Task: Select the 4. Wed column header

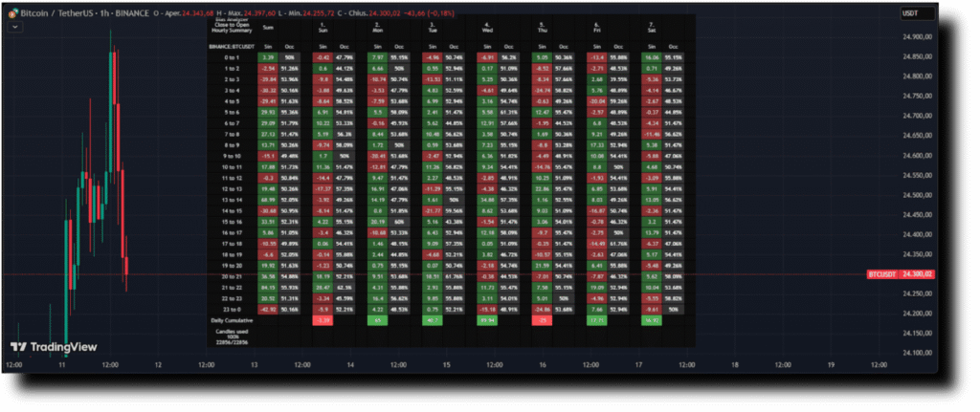Action: click(x=487, y=26)
